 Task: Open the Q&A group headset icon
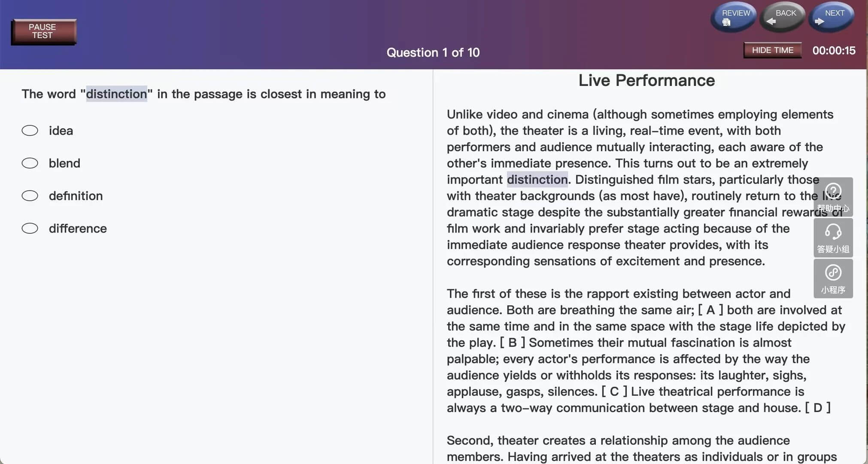(x=833, y=238)
